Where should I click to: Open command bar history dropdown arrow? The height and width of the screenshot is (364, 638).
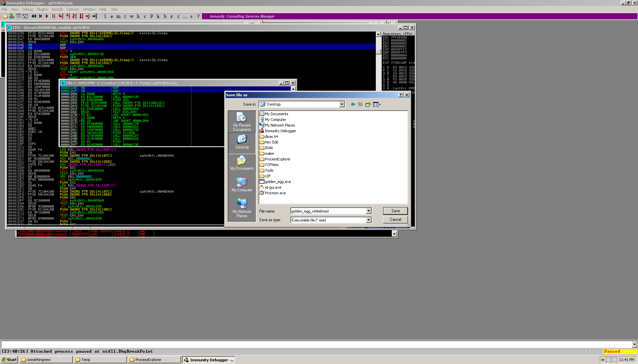(634, 344)
